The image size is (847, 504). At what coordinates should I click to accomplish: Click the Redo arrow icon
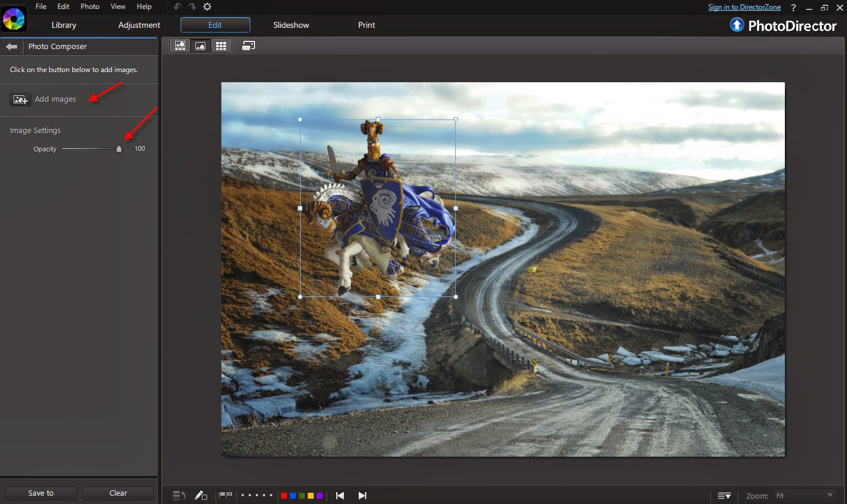[192, 7]
